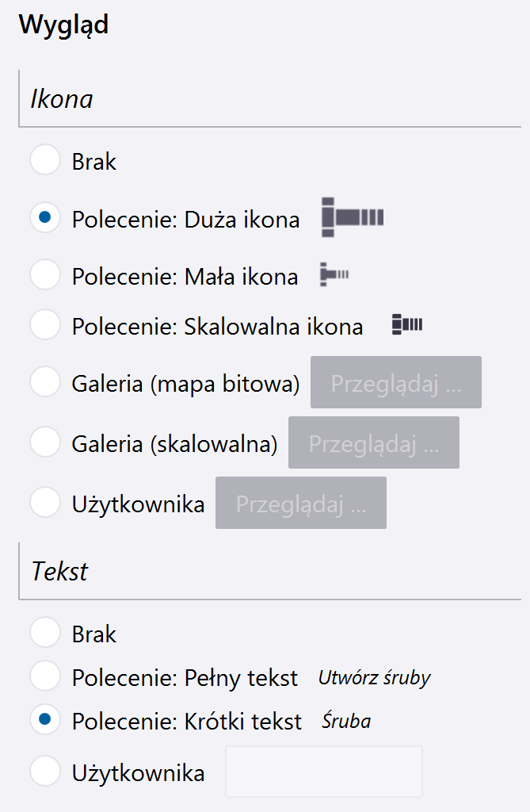Click the custom user text input field
The image size is (530, 812).
324,771
